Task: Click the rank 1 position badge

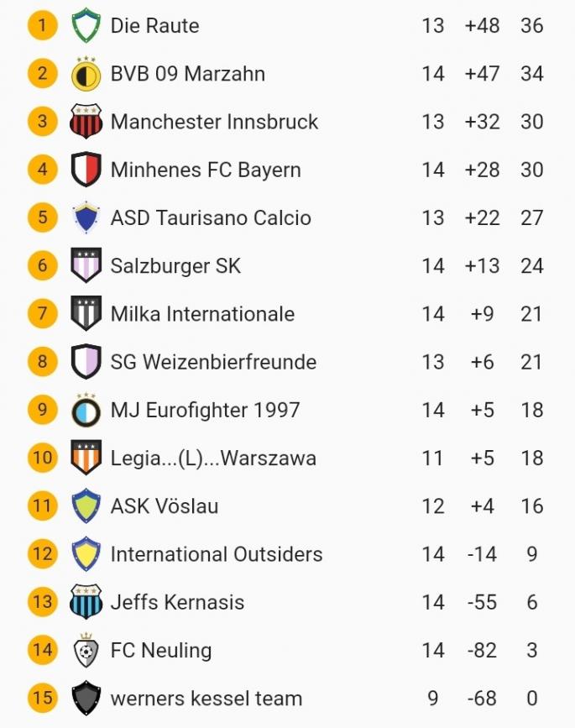Action: coord(42,26)
